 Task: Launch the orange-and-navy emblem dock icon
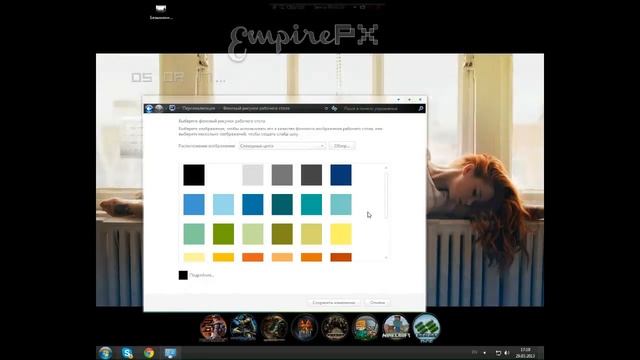[304, 327]
